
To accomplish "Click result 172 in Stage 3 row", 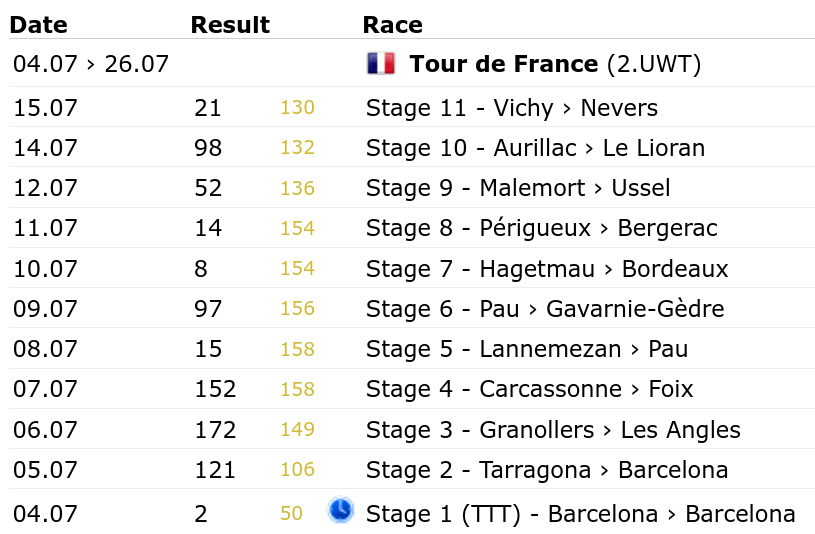I will click(x=215, y=430).
